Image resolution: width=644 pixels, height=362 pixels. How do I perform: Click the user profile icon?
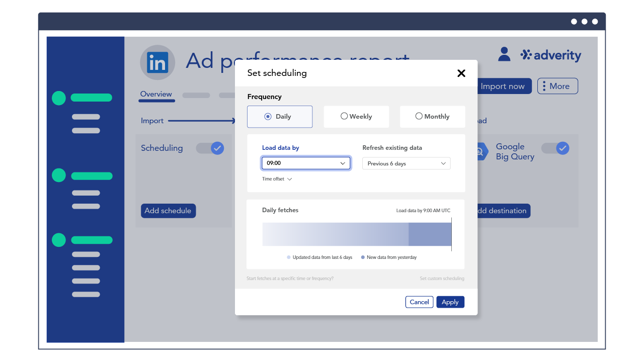504,54
